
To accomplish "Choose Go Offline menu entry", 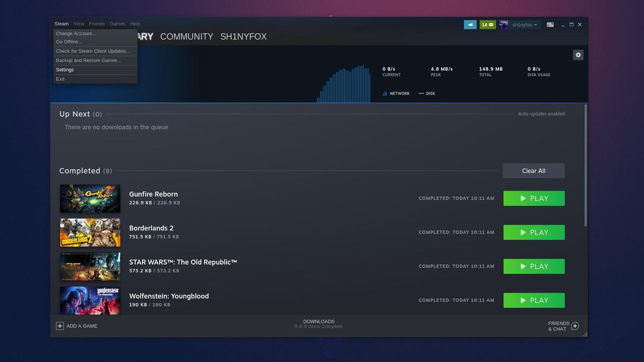I will pyautogui.click(x=95, y=41).
